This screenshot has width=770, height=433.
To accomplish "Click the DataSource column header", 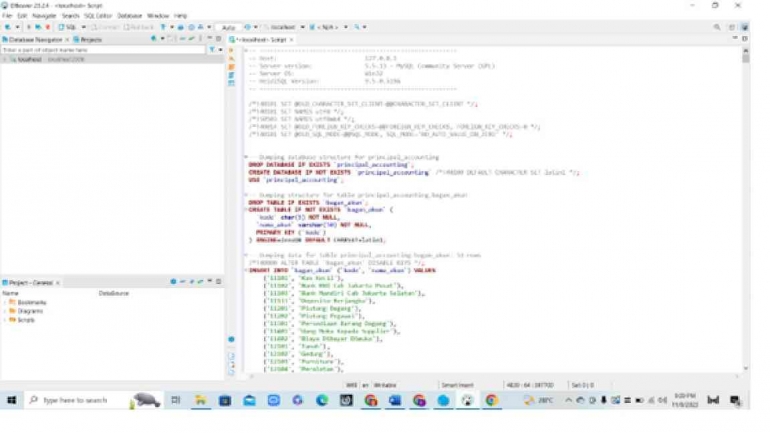I will [113, 293].
